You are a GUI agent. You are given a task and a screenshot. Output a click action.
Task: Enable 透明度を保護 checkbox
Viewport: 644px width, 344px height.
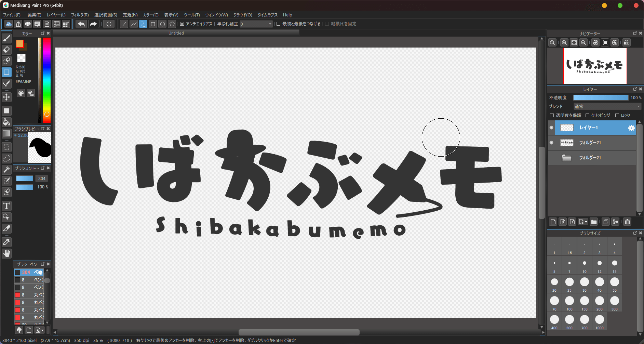tap(552, 116)
